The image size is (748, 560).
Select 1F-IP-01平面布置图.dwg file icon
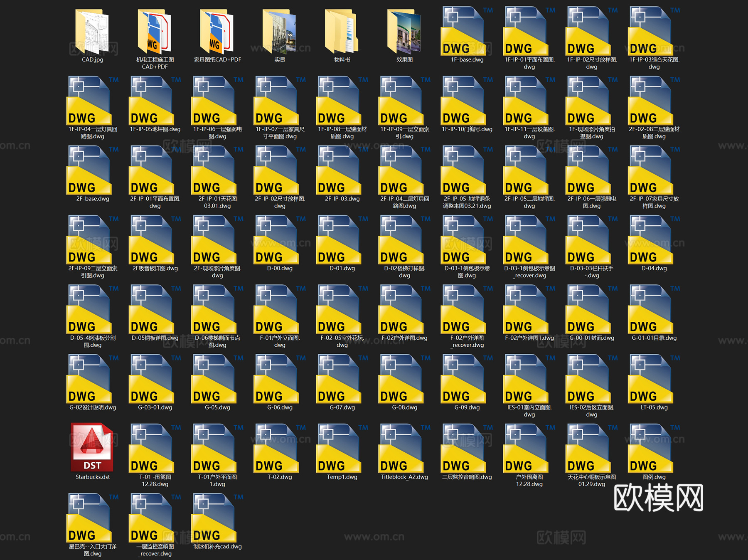click(x=525, y=31)
